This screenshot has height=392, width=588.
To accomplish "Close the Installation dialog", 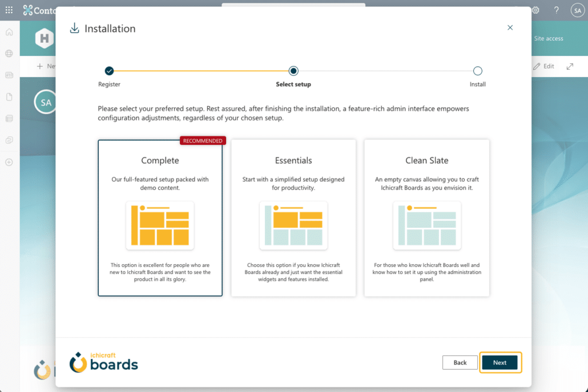I will tap(510, 27).
